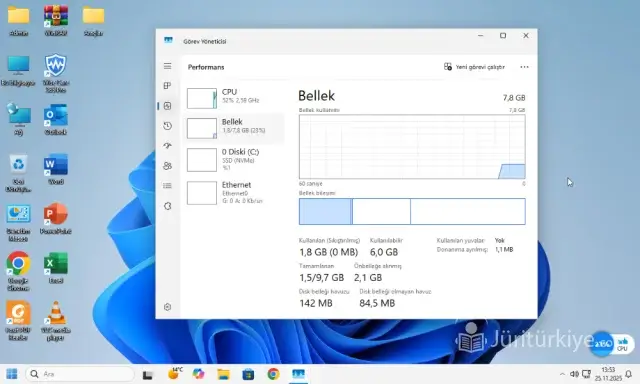Open the Details list page from sidebar

point(167,186)
